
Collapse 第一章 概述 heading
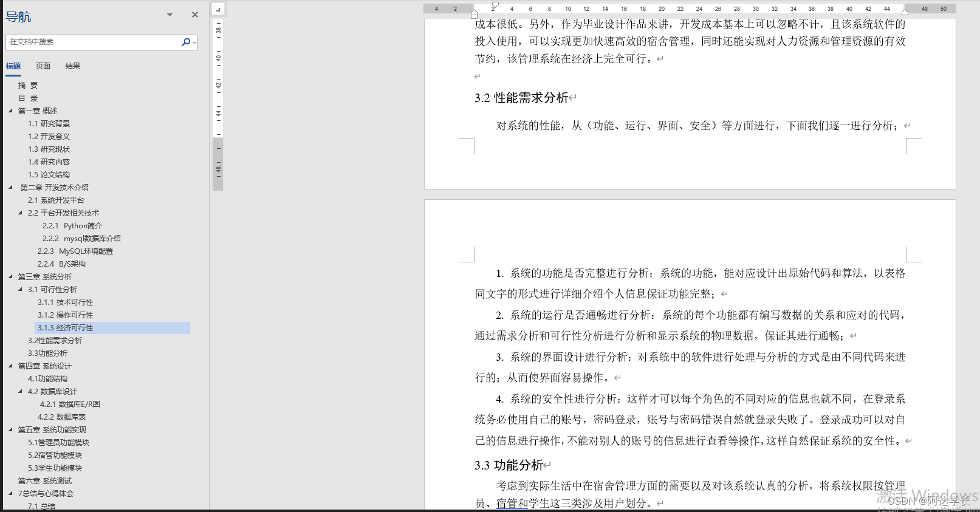10,111
